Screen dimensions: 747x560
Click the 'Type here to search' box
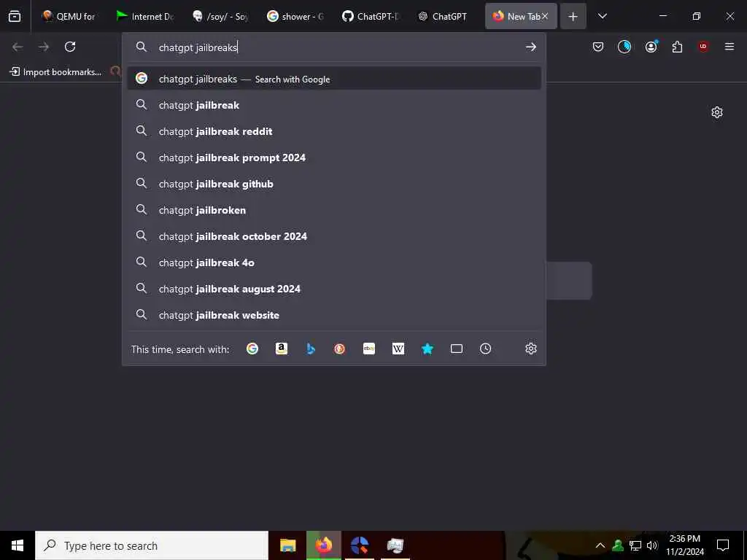tap(152, 545)
